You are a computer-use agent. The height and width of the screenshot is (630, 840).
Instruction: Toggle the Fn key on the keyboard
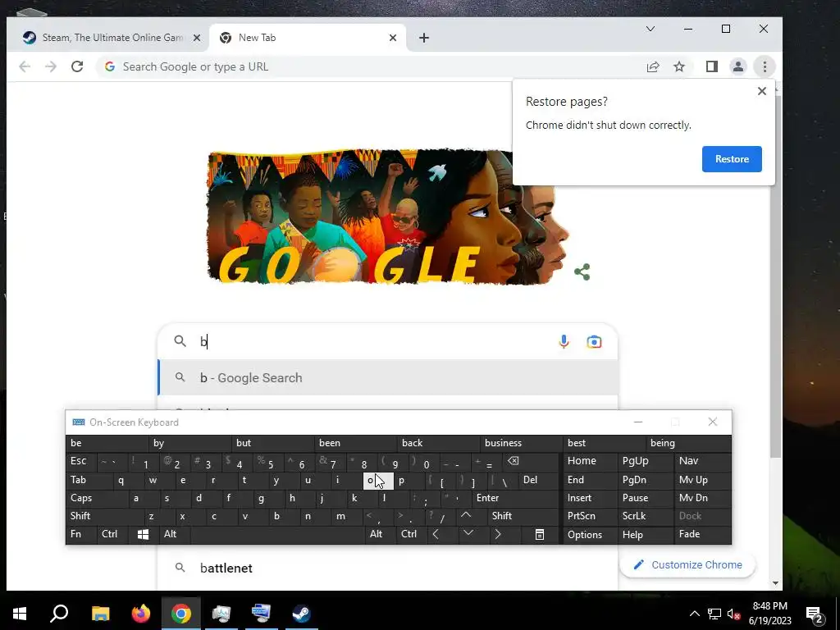point(81,534)
